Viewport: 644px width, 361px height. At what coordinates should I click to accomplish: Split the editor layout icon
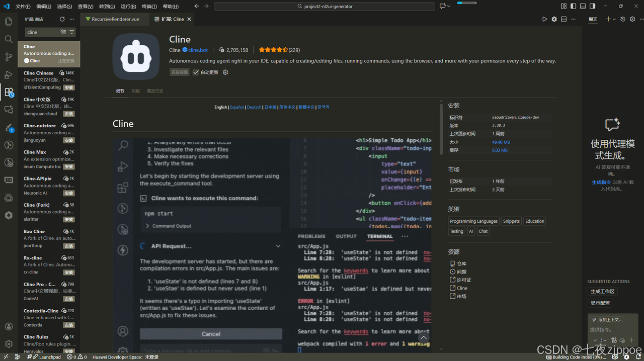coord(564,19)
